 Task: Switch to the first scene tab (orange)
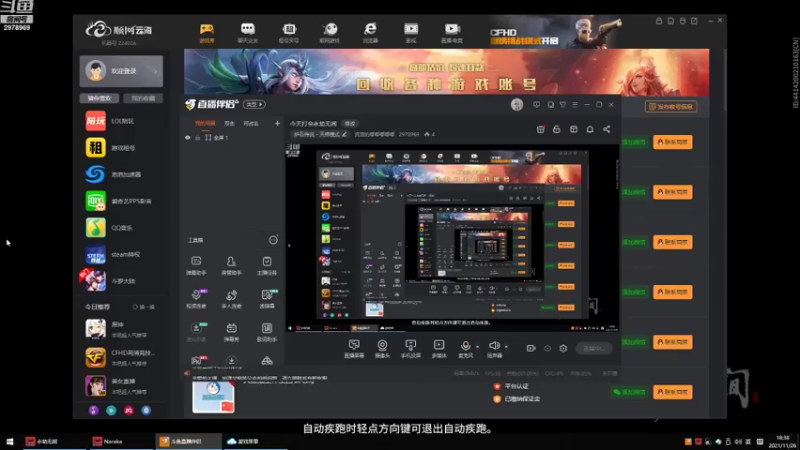(x=205, y=123)
